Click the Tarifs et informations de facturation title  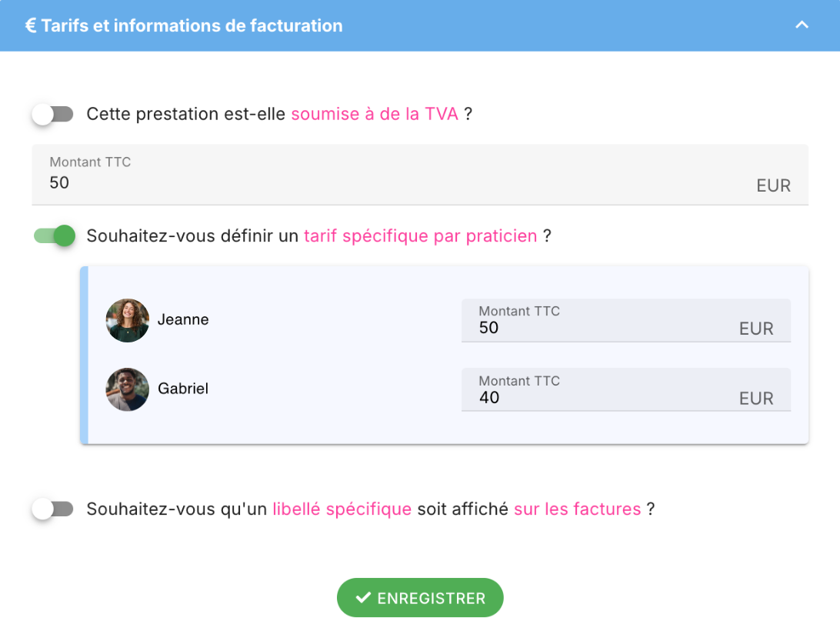pos(192,25)
